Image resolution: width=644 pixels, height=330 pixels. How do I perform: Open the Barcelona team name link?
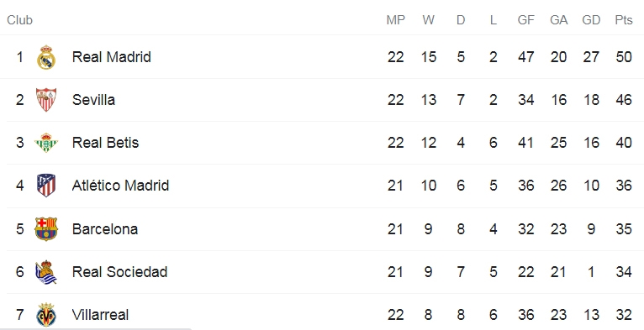point(105,228)
